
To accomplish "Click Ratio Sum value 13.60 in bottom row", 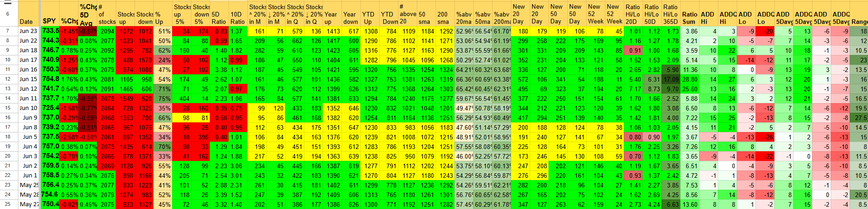I will tap(690, 204).
